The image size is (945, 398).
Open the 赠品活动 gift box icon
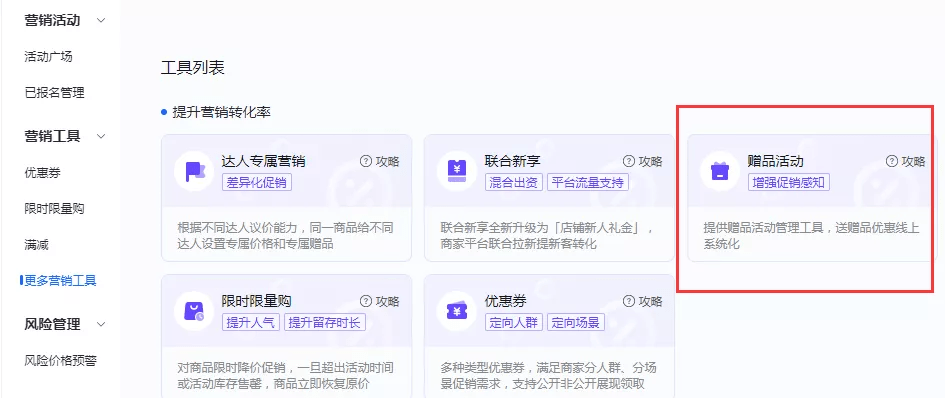(x=719, y=171)
